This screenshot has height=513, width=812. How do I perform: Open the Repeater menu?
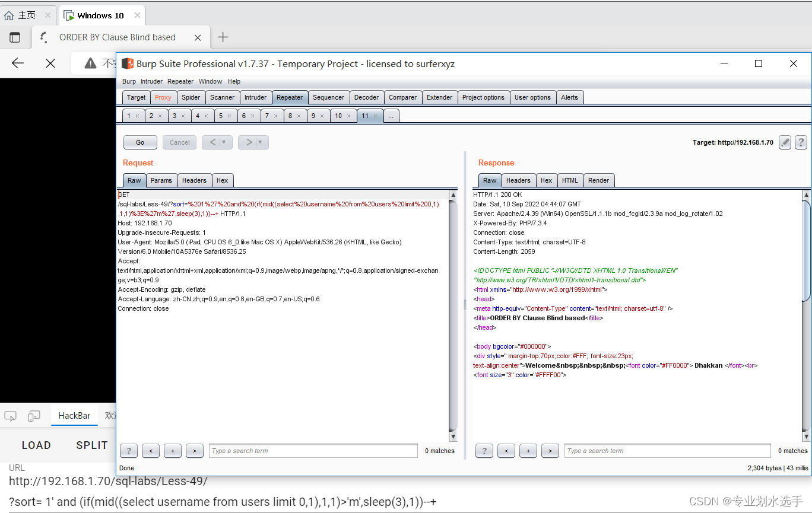coord(180,81)
